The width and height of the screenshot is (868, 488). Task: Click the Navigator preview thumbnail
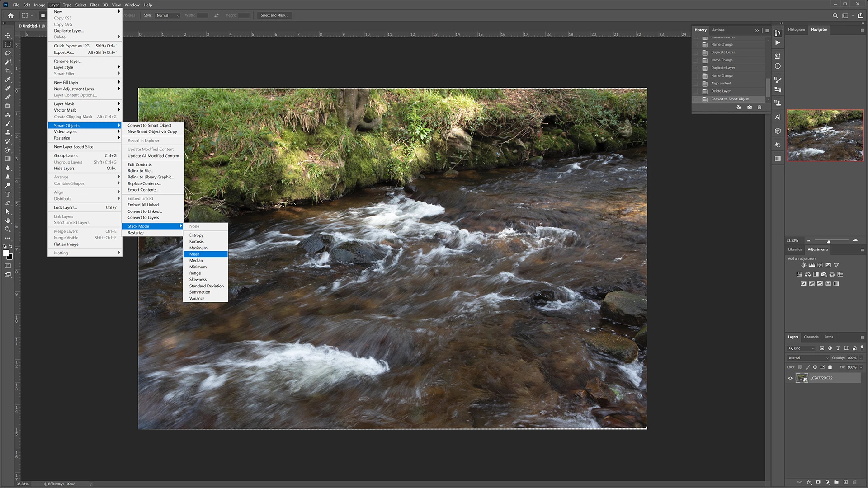tap(825, 135)
